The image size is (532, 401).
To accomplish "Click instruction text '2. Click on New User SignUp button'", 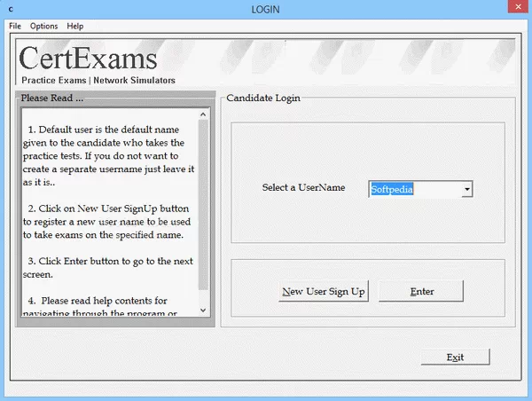I will pyautogui.click(x=108, y=208).
